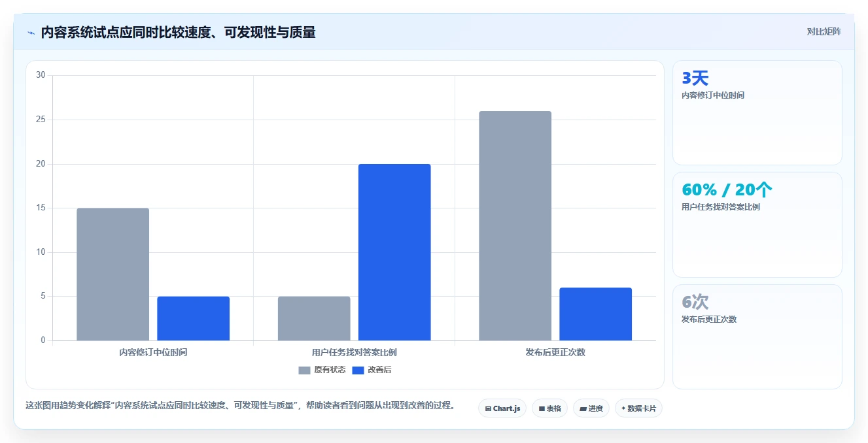Click the gray bar for 用户任务找对答案比例

(314, 318)
